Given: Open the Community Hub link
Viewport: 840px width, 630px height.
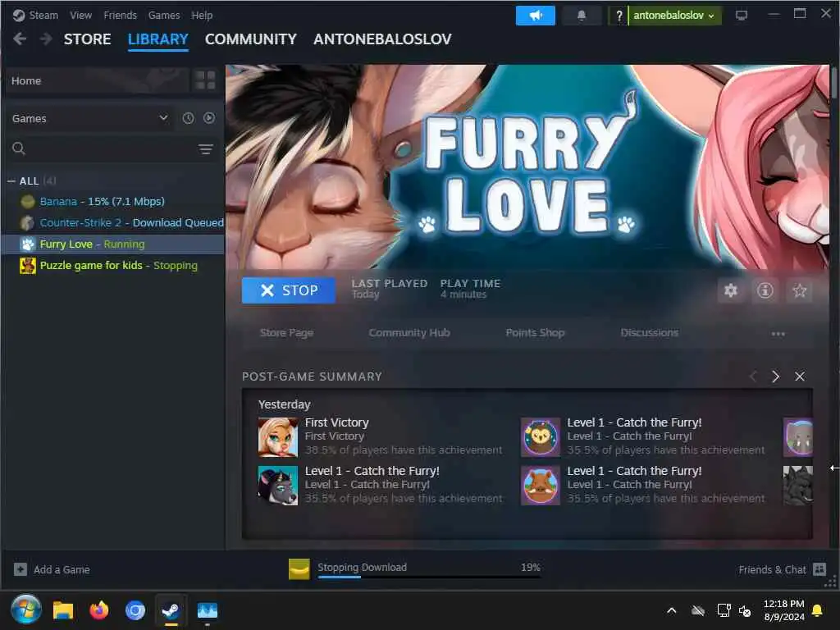Looking at the screenshot, I should point(409,333).
